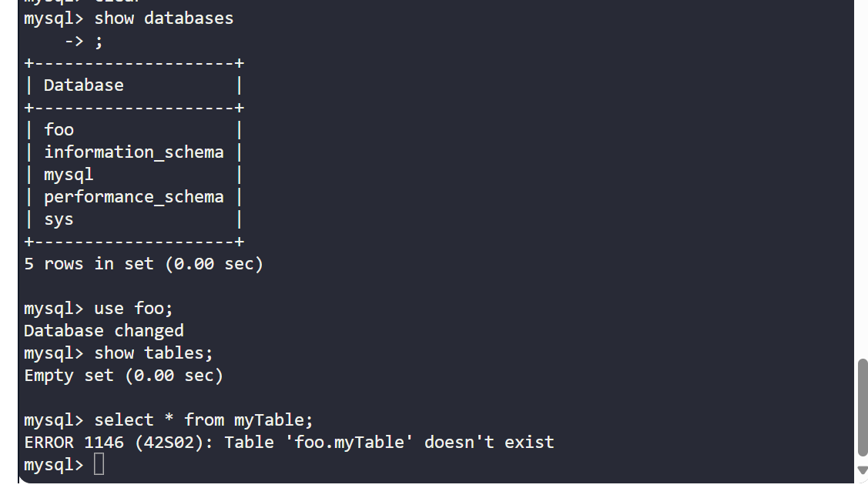Click the 'select * from myTable;' command
The height and width of the screenshot is (488, 868).
[203, 420]
